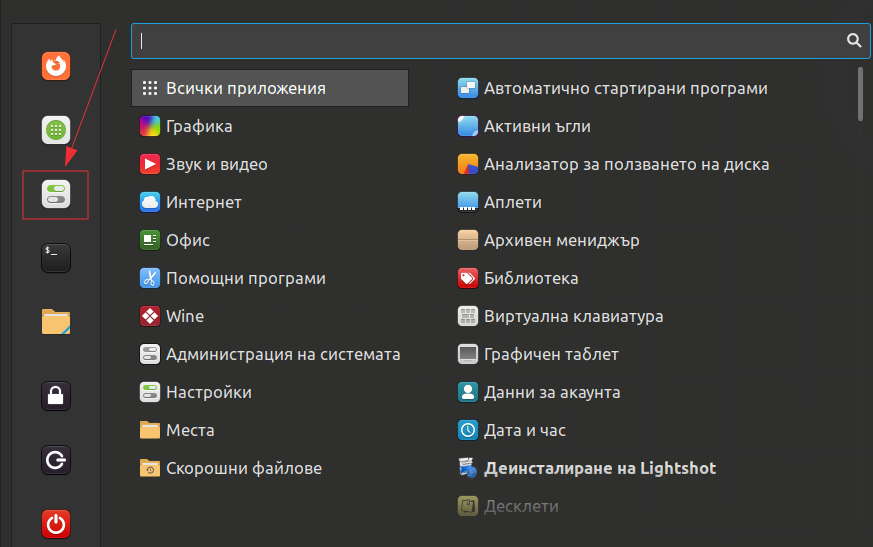Open the Скорошни файлове category
The width and height of the screenshot is (873, 547).
click(x=270, y=468)
